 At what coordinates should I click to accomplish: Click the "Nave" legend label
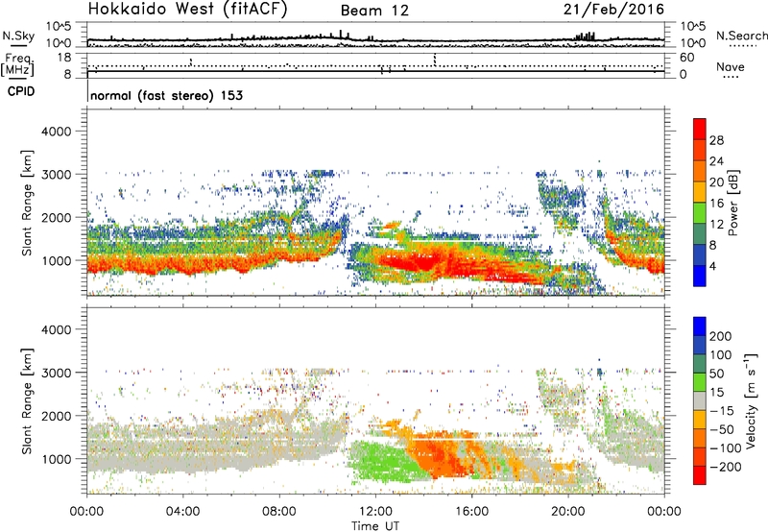pyautogui.click(x=731, y=67)
